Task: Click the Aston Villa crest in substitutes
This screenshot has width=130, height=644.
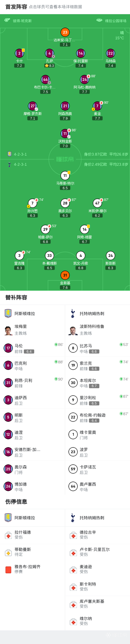Action: (8, 313)
